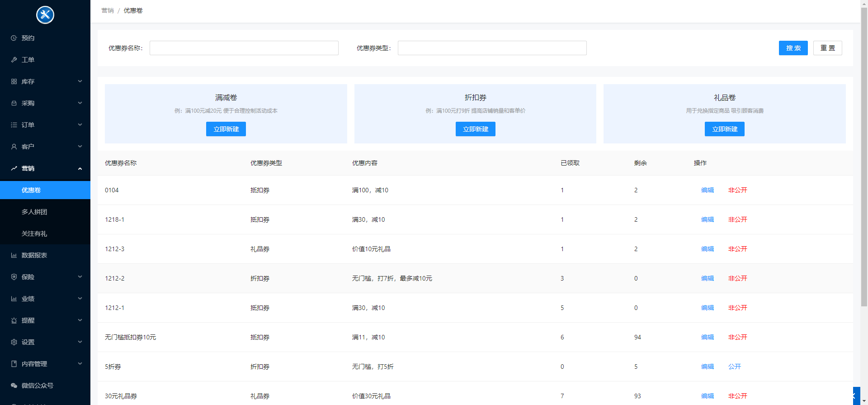Focus the 优惠券类型 input field
868x405 pixels.
[x=492, y=48]
